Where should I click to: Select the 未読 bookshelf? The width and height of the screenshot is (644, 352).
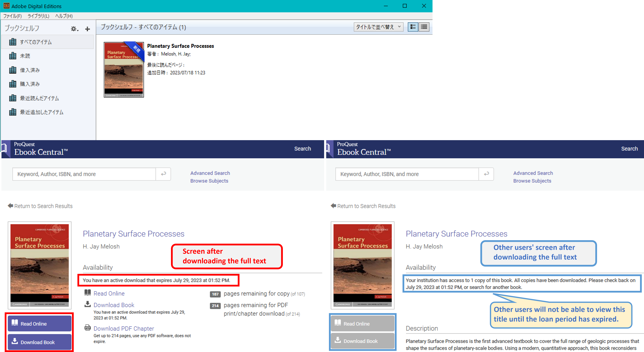click(25, 56)
